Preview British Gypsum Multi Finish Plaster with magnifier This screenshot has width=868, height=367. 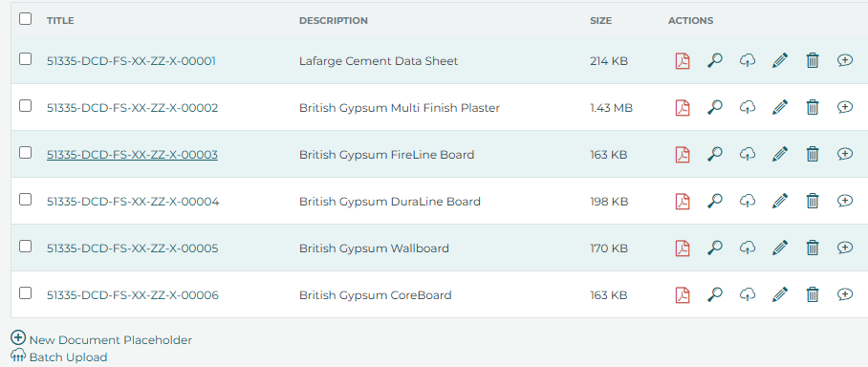tap(715, 107)
